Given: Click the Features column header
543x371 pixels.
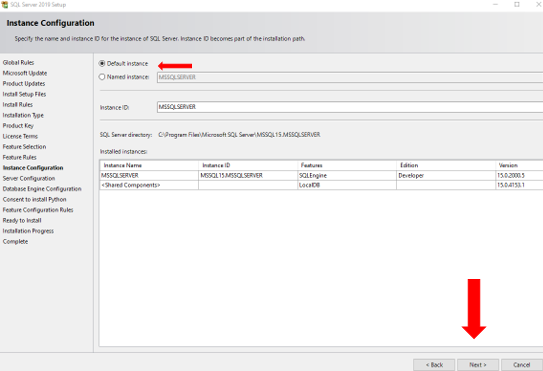Looking at the screenshot, I should (x=347, y=165).
